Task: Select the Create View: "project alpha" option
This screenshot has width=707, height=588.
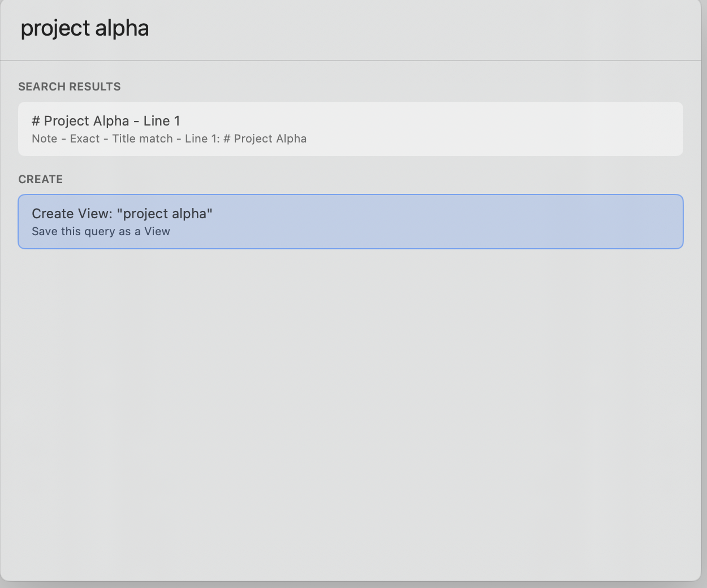Action: pyautogui.click(x=351, y=222)
